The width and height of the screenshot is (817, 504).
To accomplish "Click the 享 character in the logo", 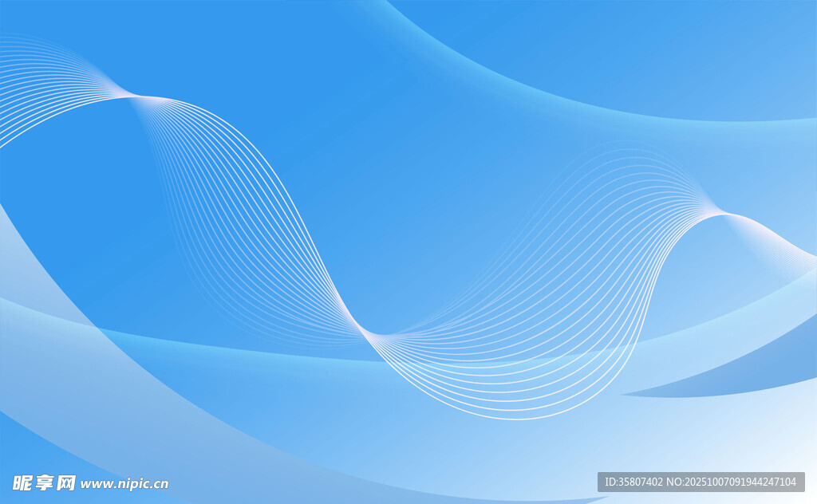I will point(44,482).
